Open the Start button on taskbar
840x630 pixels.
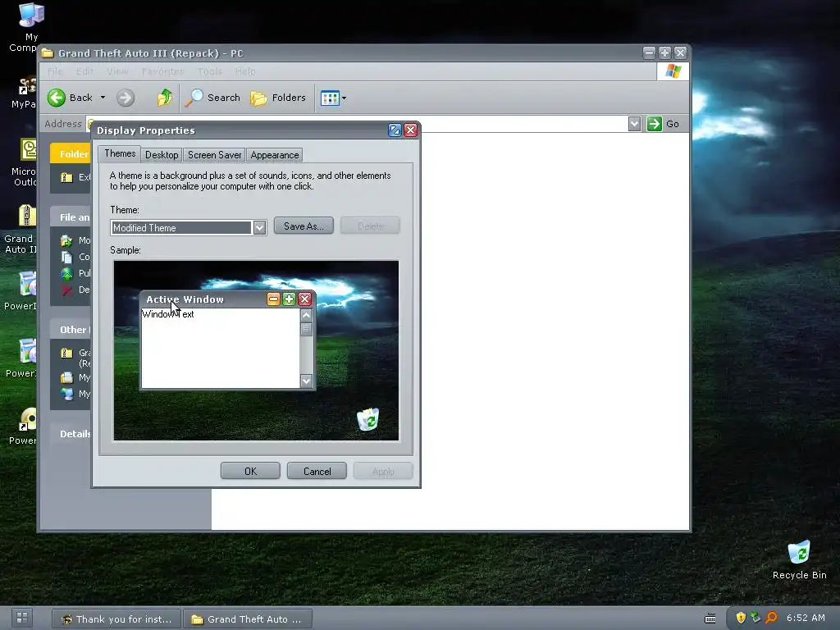click(22, 618)
